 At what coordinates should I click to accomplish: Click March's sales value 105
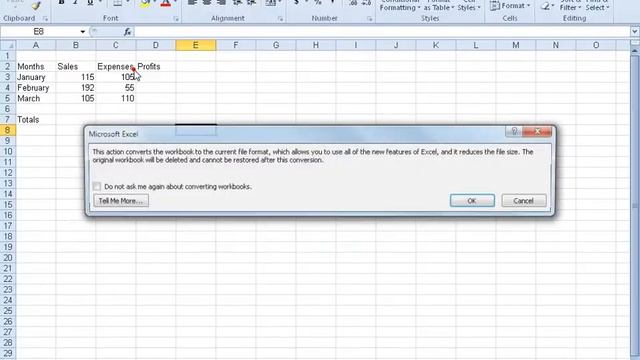pyautogui.click(x=76, y=98)
